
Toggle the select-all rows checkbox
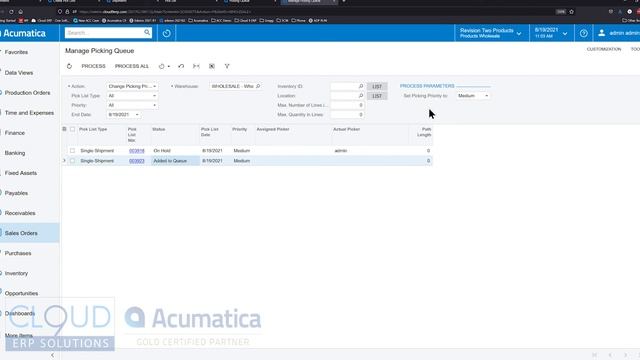[x=73, y=129]
